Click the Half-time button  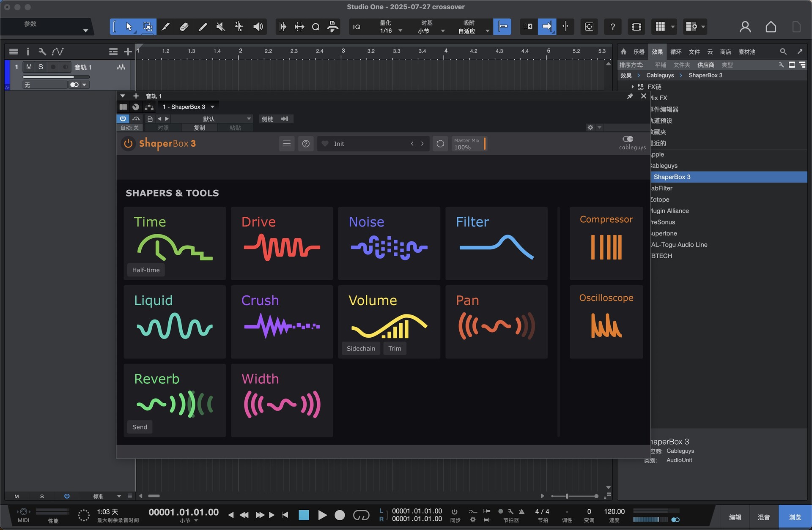point(146,270)
